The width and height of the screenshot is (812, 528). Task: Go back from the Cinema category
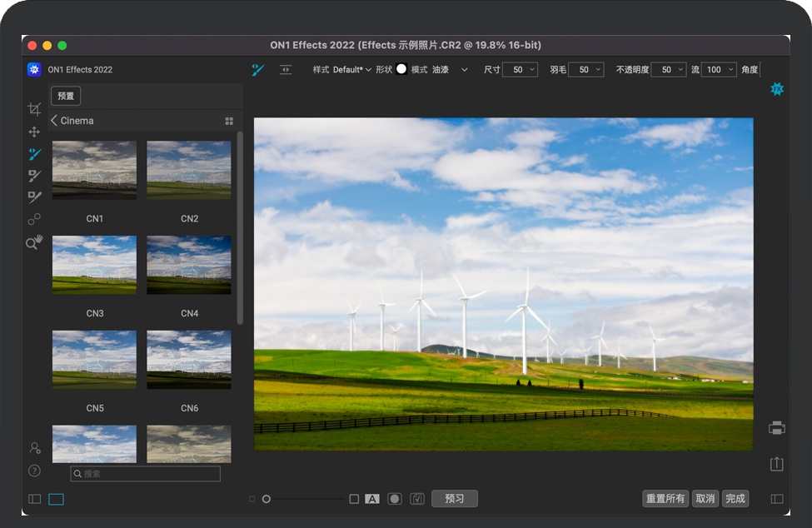pyautogui.click(x=54, y=121)
